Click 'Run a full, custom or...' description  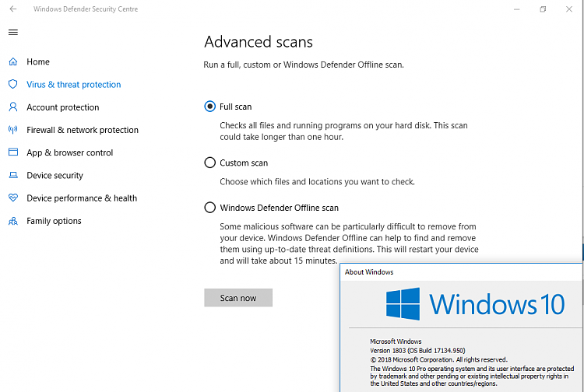304,65
